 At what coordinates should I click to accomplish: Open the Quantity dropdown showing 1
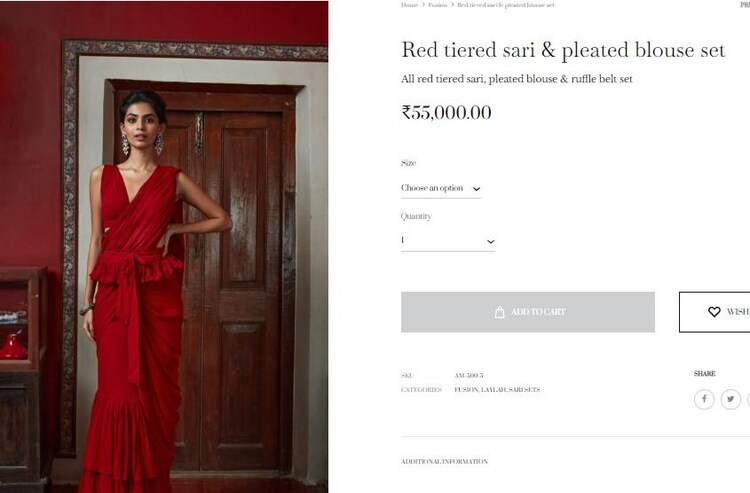tap(448, 241)
